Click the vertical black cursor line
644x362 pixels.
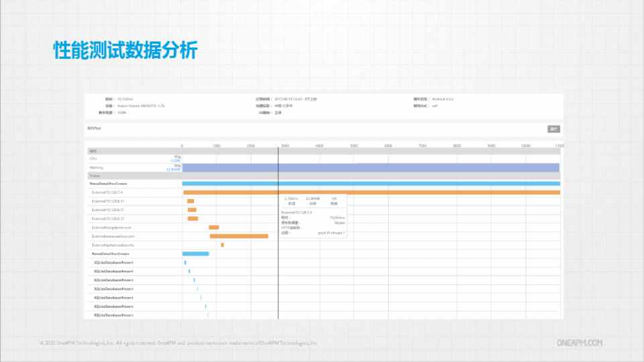pyautogui.click(x=278, y=282)
